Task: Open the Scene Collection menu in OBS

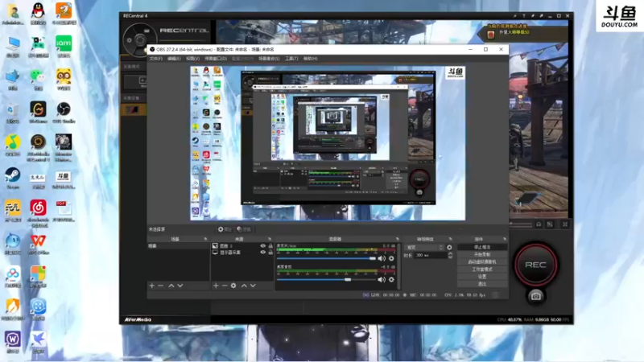Action: click(x=269, y=59)
